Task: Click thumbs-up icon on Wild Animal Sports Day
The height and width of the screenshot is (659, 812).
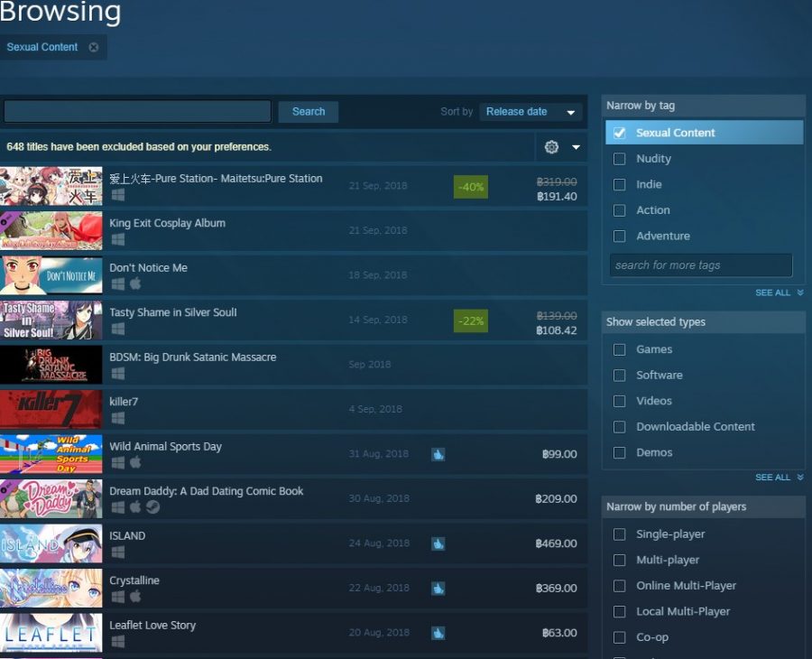Action: 438,454
